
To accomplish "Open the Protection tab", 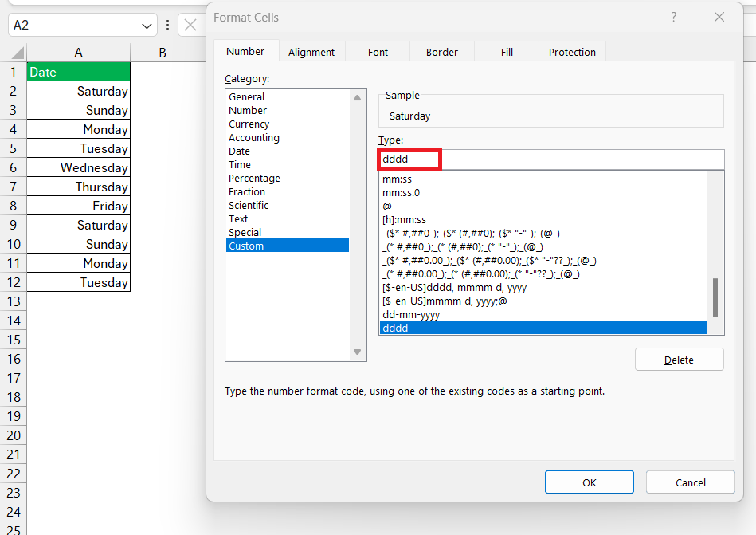I will pyautogui.click(x=572, y=52).
